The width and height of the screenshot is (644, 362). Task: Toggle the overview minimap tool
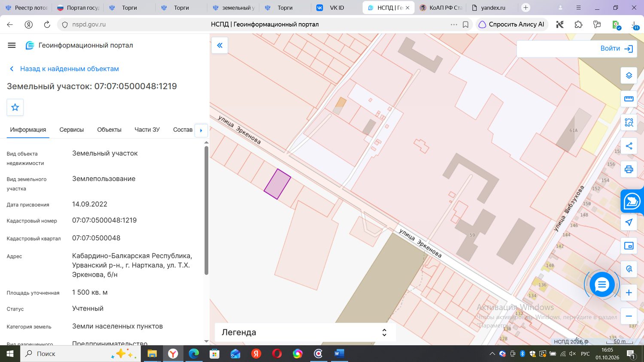629,246
